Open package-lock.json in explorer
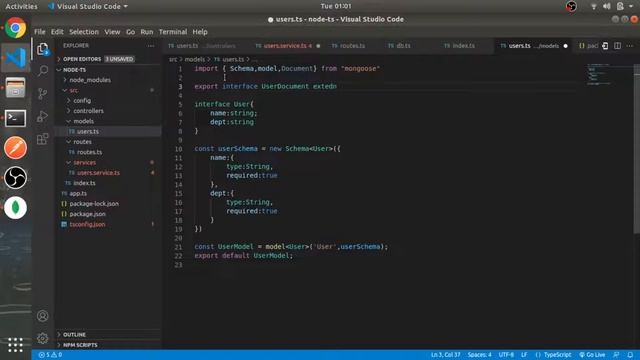Screen dimensions: 640x360 (108, 204)
